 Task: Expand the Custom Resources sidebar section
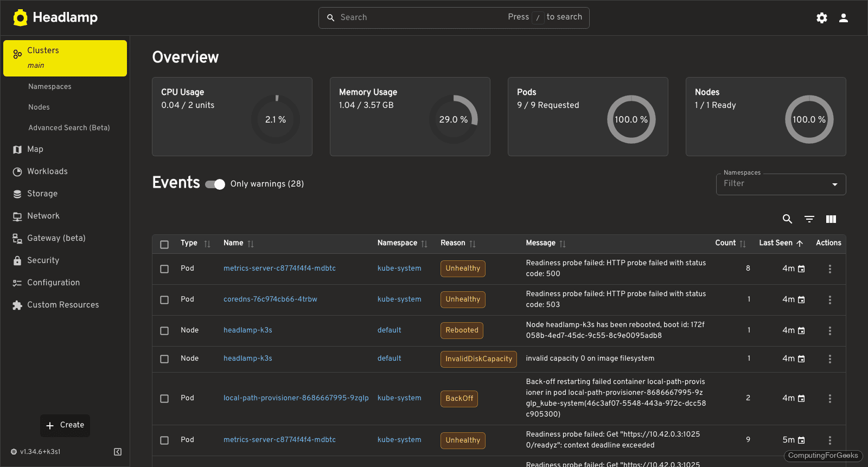[x=65, y=305]
